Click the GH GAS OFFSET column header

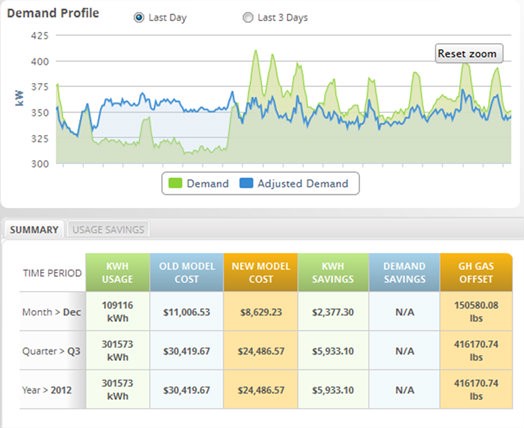tap(476, 272)
